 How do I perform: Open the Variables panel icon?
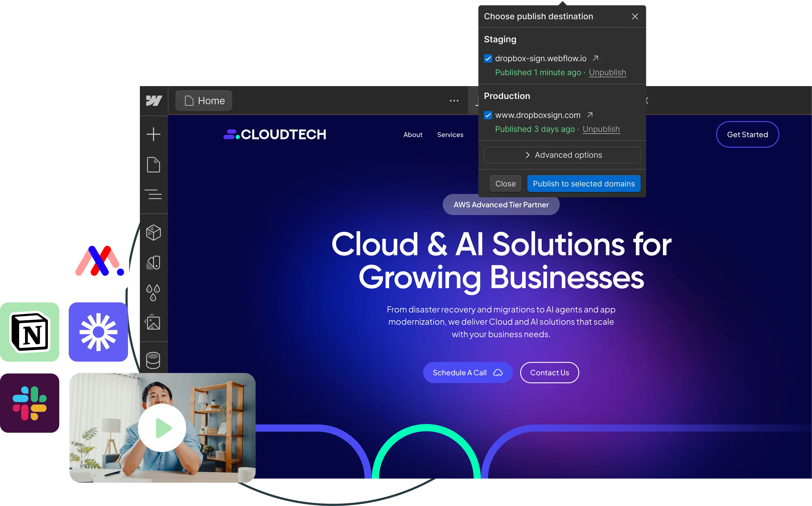coord(154,263)
